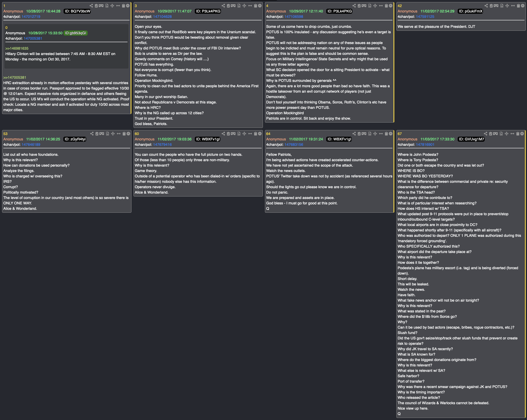This screenshot has height=420, width=527.
Task: Click horizontal resize arrows icon on post 3
Action: click(x=250, y=6)
